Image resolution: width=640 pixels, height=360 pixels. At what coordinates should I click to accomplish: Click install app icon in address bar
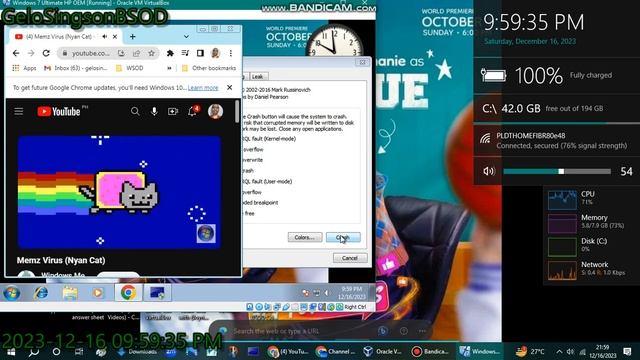121,53
